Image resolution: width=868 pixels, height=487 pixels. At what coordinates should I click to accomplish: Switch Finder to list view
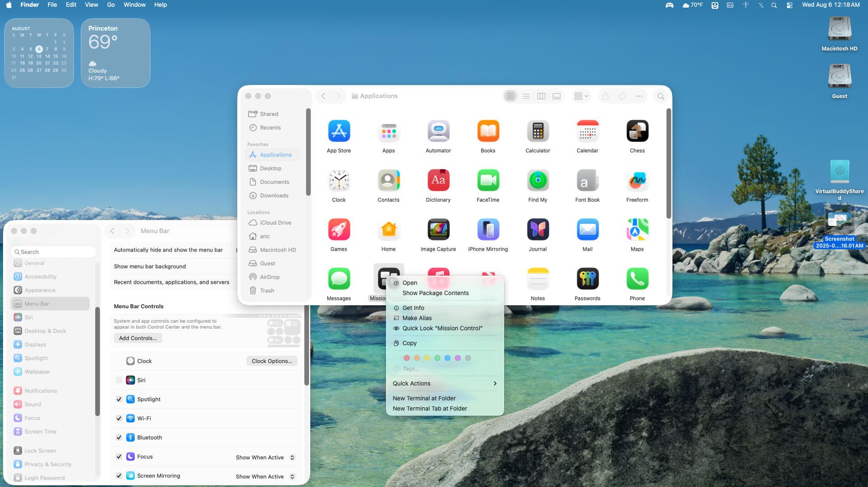click(x=526, y=96)
